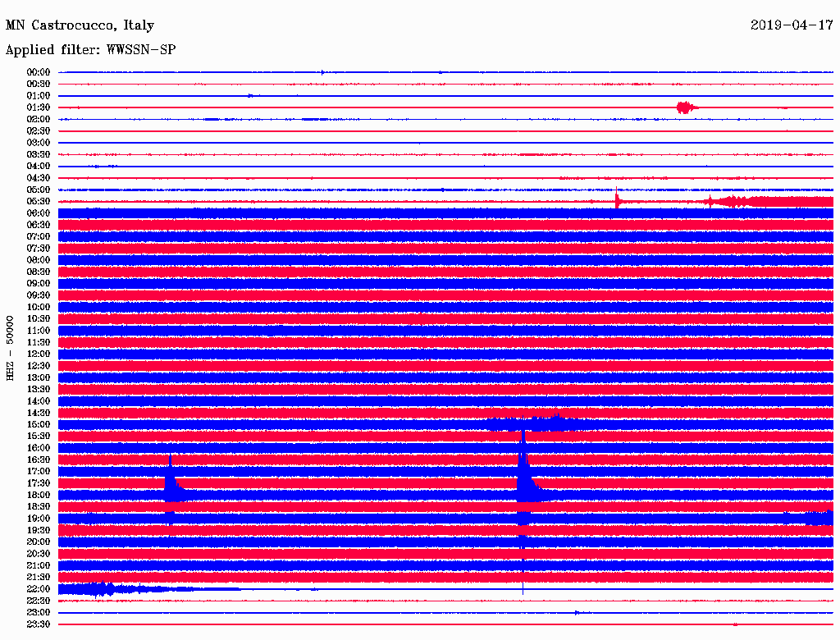The image size is (840, 640).
Task: Click the 22:00 time label
Action: [x=39, y=588]
